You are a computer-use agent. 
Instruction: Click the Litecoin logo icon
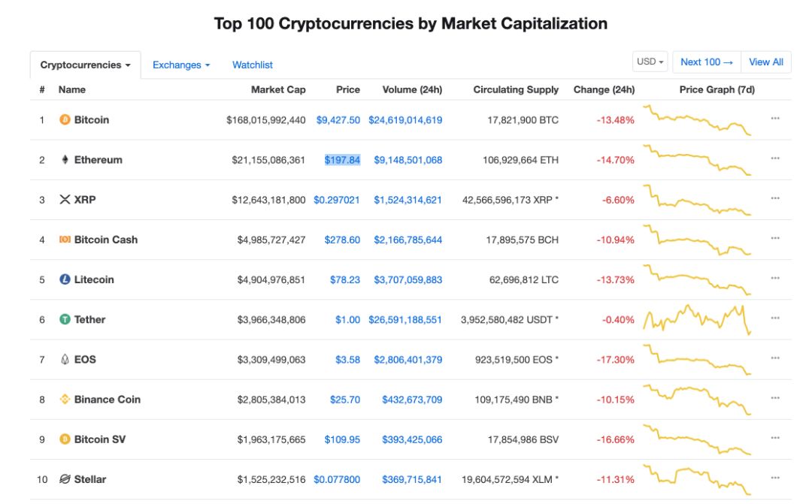65,279
